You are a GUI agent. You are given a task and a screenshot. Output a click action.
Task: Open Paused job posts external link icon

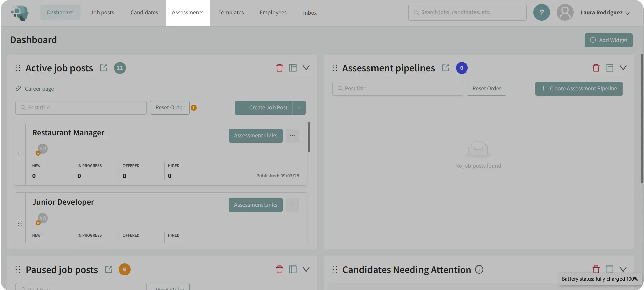[108, 269]
